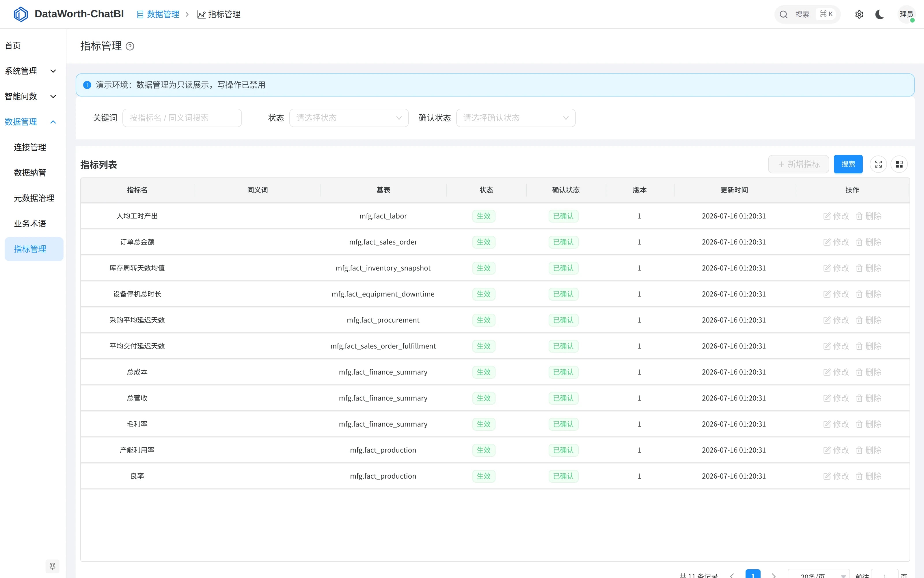924x578 pixels.
Task: Click 修改 for 订单总金额 row
Action: [x=836, y=242]
